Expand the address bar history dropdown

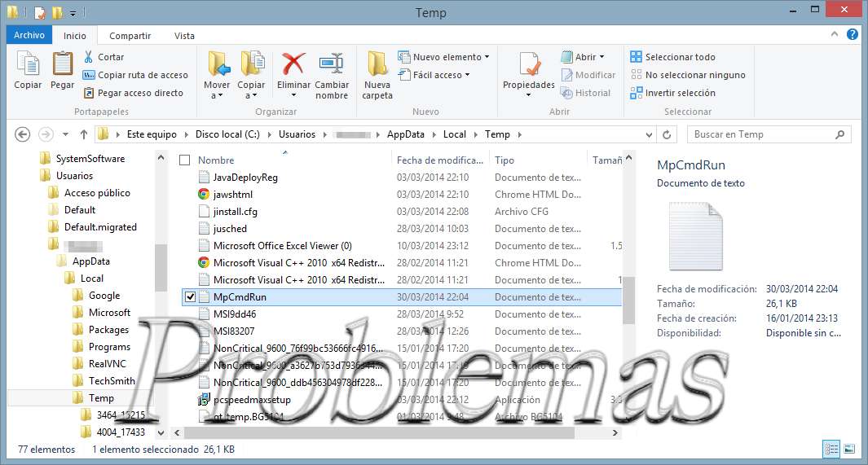click(x=650, y=134)
